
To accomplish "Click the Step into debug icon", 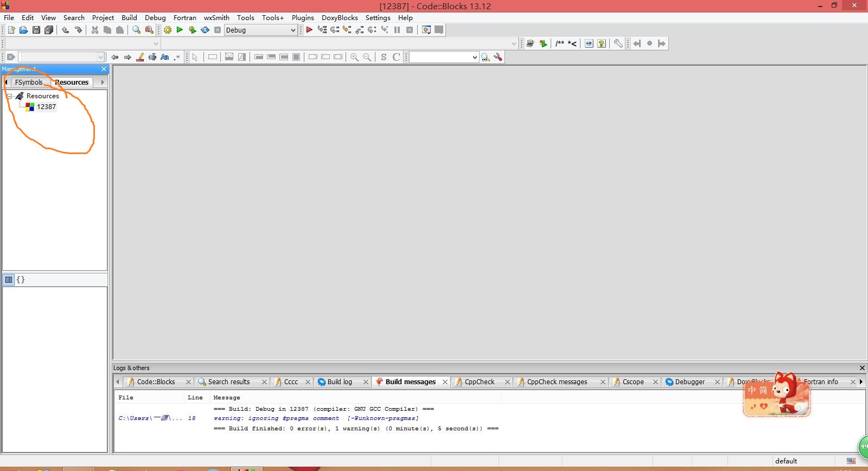I will [347, 30].
